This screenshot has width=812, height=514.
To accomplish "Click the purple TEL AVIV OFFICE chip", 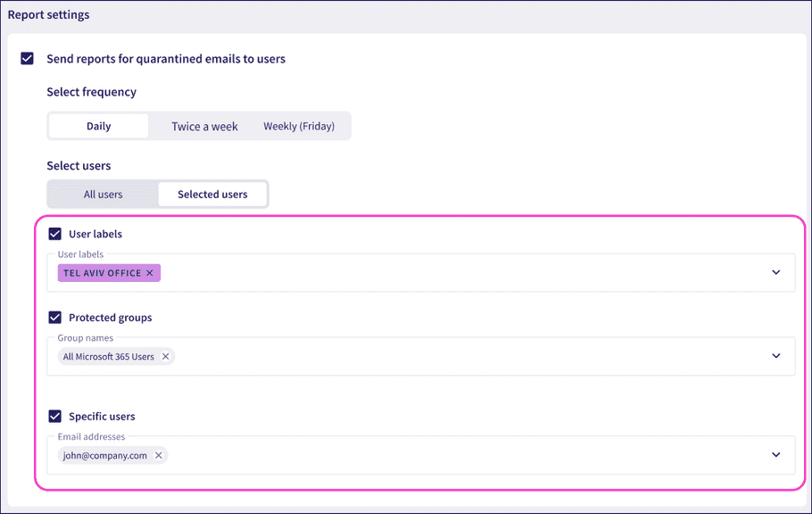I will click(103, 272).
